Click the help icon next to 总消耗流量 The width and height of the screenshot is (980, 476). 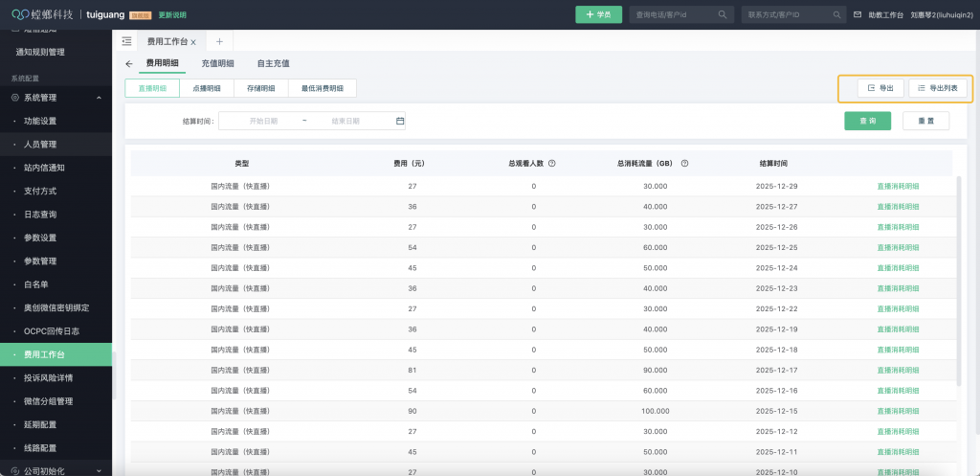(x=684, y=163)
